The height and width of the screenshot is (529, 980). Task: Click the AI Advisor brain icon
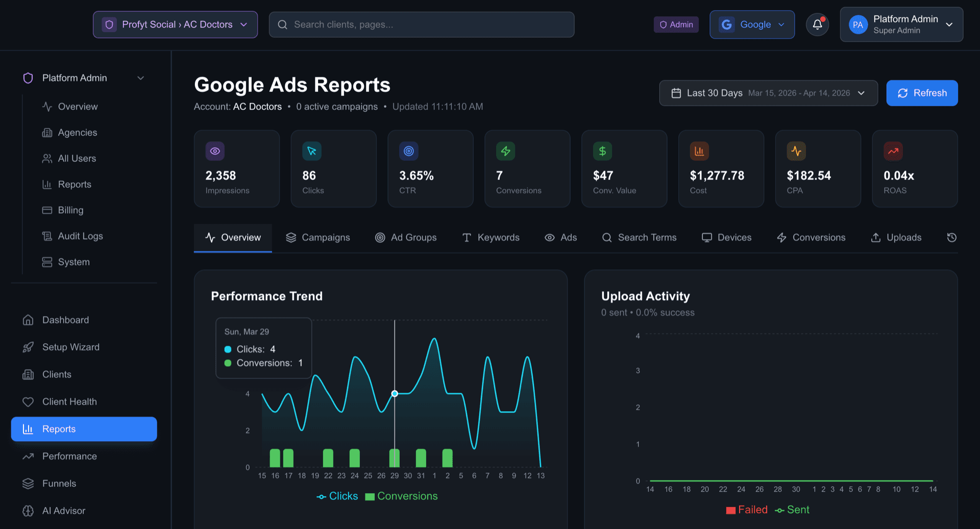click(x=28, y=511)
